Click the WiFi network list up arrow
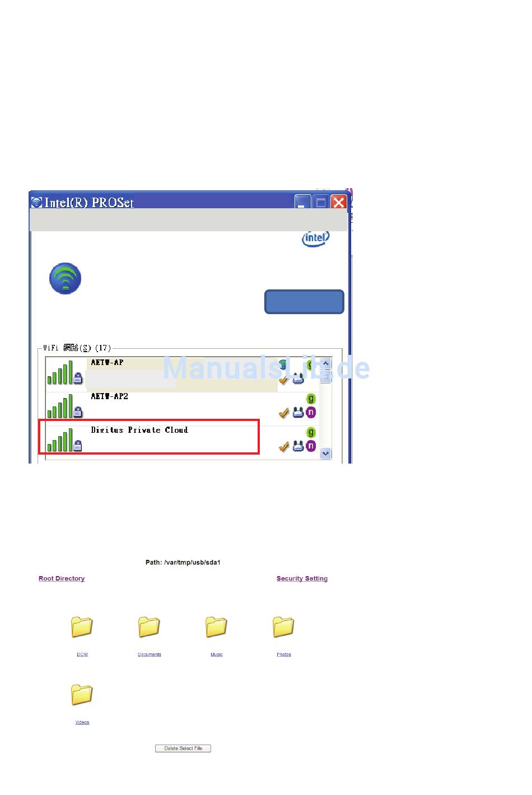This screenshot has width=532, height=795. coord(326,363)
